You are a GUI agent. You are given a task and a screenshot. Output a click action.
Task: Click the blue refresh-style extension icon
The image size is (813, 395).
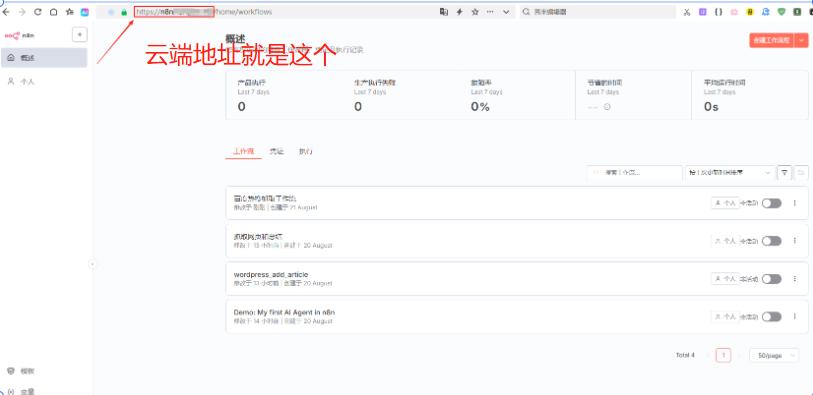(765, 12)
